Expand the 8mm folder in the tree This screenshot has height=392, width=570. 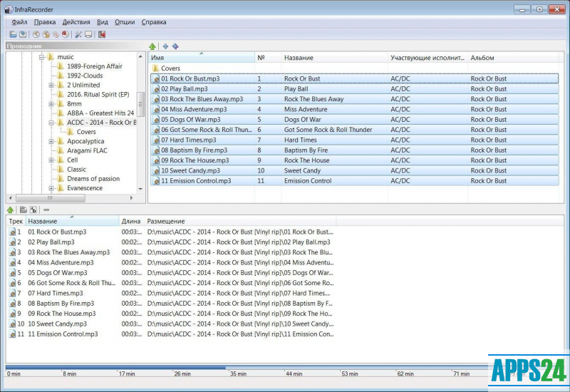51,104
